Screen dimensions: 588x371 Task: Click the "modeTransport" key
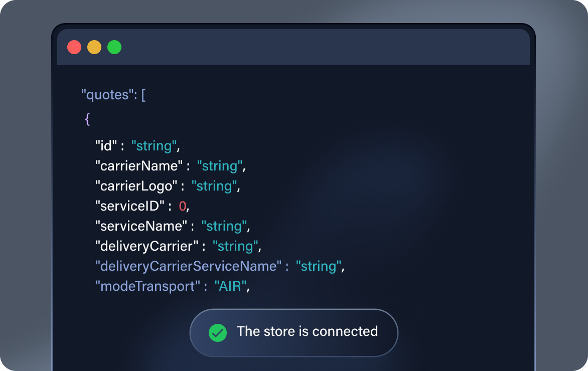coord(149,286)
